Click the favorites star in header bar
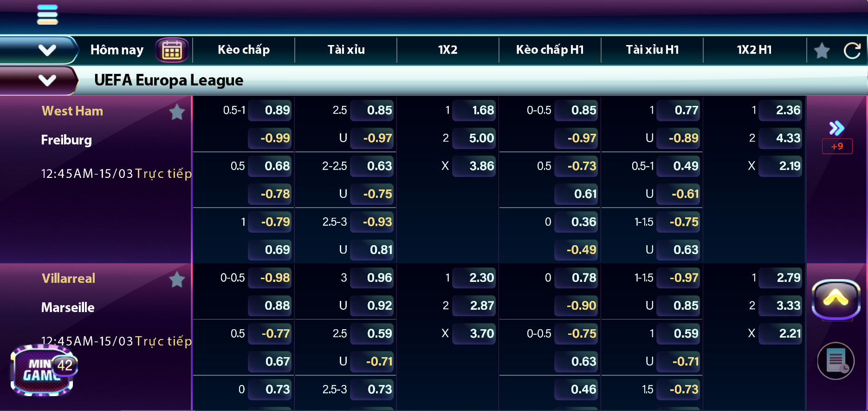This screenshot has width=868, height=411. pos(822,50)
